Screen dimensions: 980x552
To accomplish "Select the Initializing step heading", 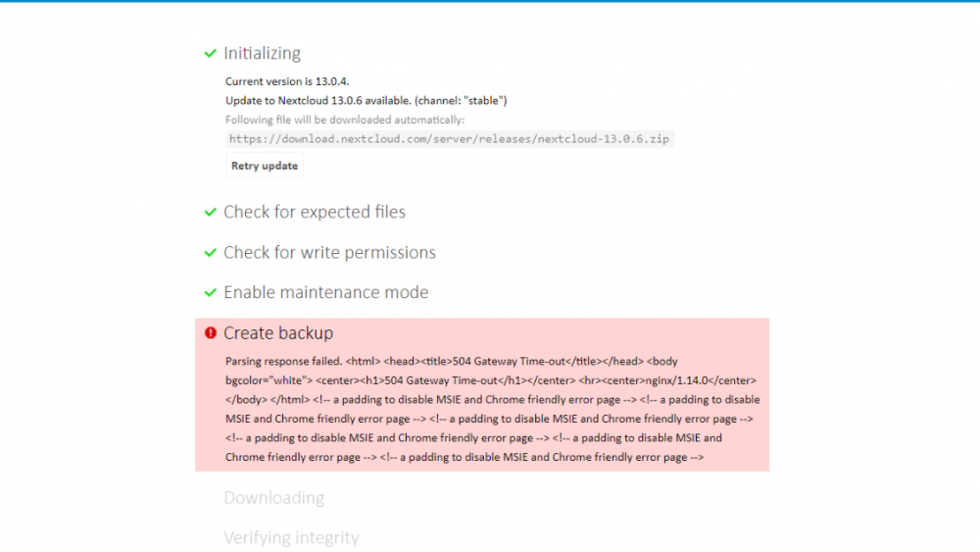I will 262,54.
